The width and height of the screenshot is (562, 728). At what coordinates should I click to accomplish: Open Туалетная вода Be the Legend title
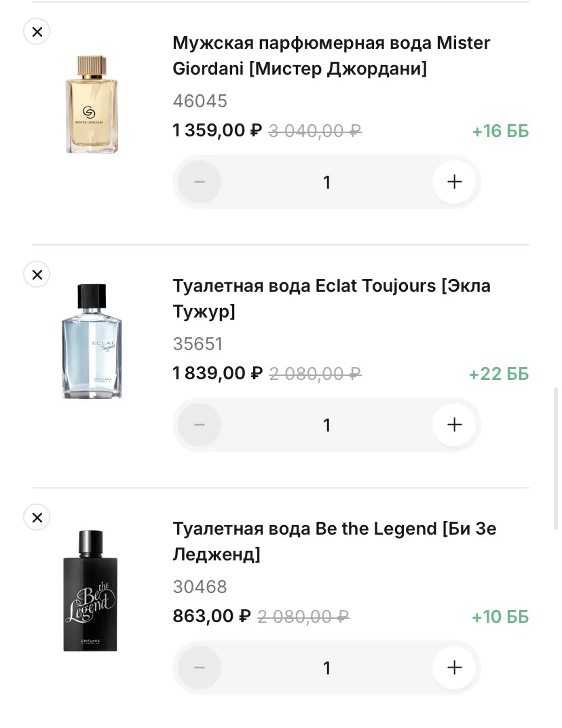tap(334, 541)
